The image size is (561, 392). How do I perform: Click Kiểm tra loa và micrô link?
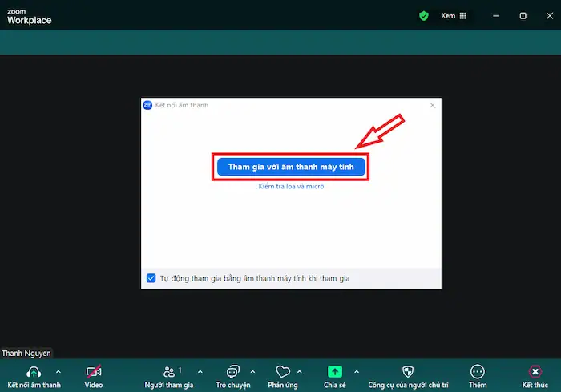point(291,186)
